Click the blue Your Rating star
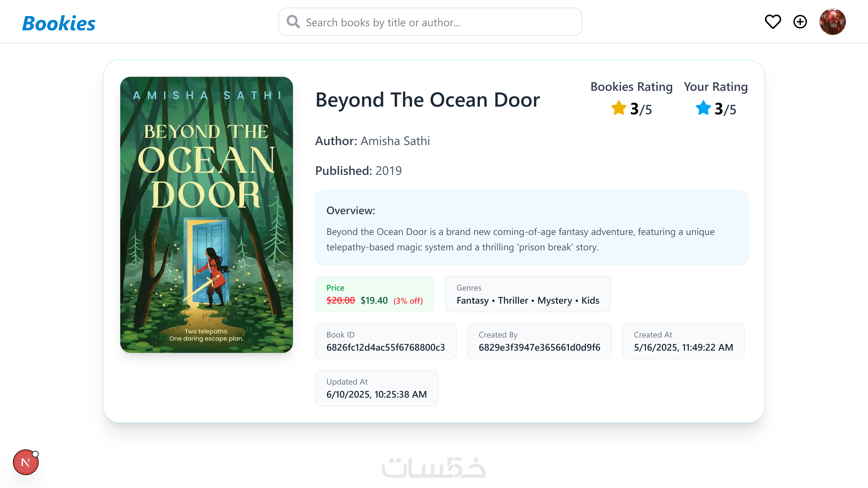Screen dimensions: 868x488 point(703,108)
